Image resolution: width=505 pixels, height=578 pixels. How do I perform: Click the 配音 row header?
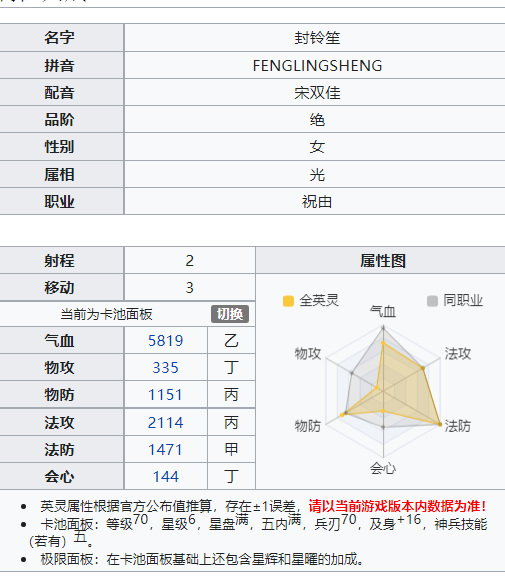62,92
